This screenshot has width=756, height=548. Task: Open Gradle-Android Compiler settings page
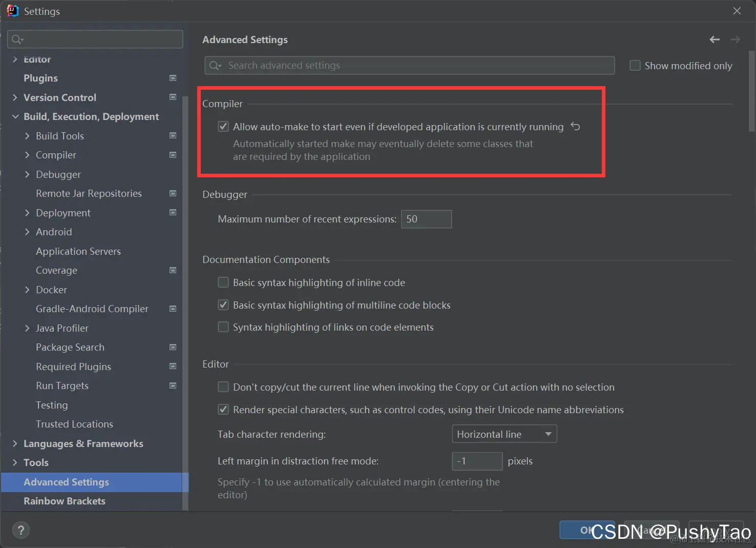pos(92,309)
